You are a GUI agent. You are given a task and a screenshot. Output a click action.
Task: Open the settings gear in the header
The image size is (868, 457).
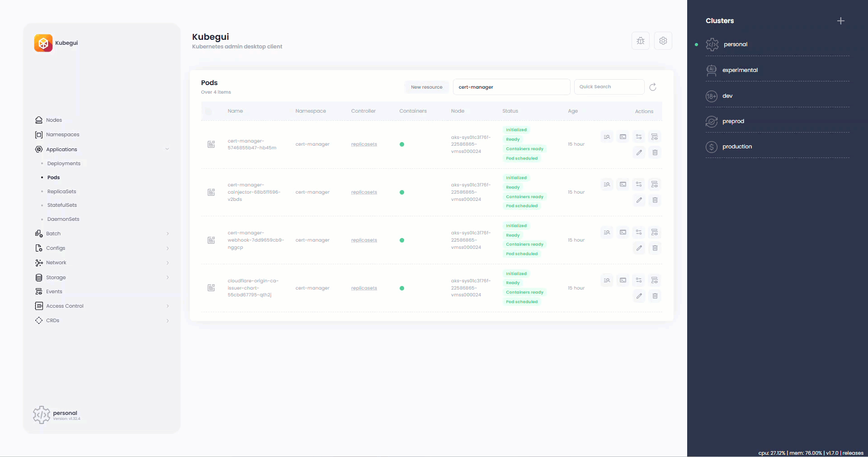pos(663,41)
